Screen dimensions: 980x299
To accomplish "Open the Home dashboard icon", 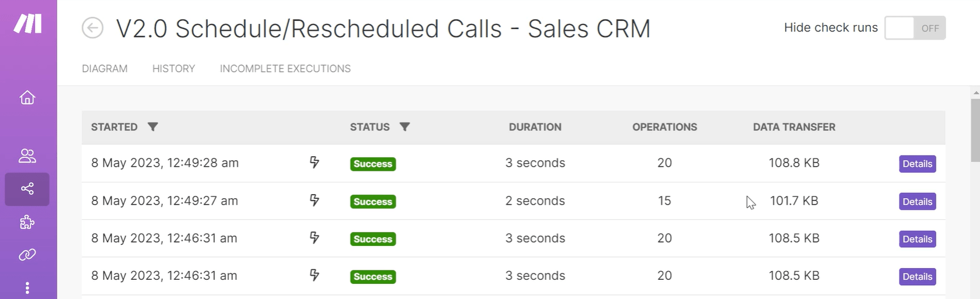I will click(x=27, y=97).
